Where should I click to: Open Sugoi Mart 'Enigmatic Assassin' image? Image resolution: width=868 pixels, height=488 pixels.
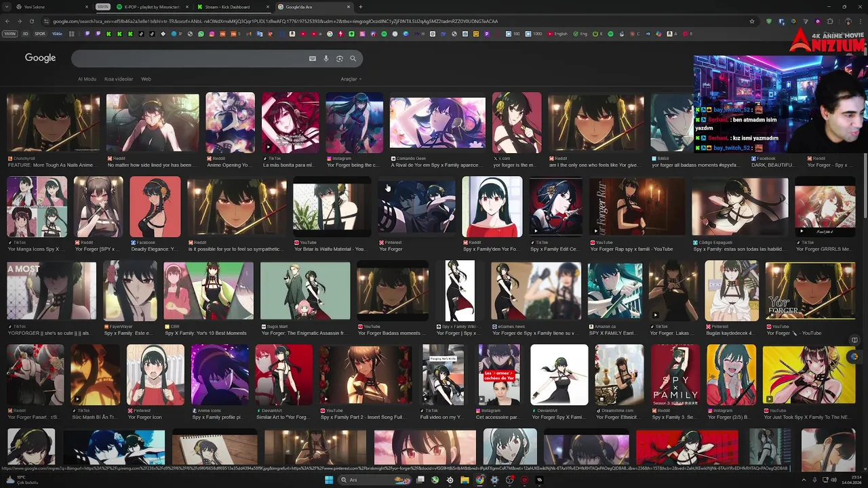305,291
